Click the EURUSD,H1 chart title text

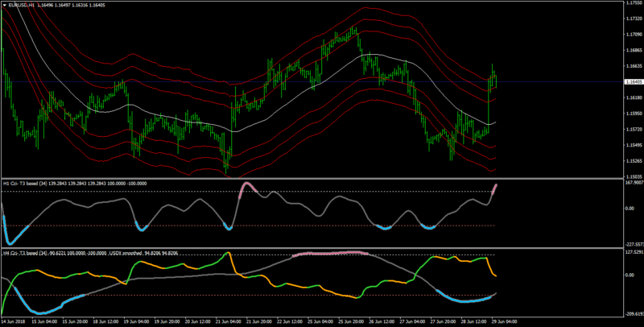point(22,6)
